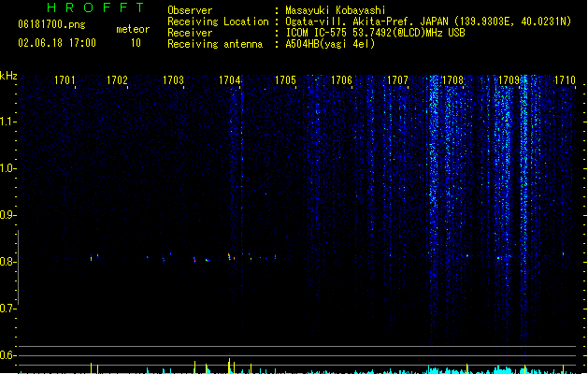Click the 1705 time marker

tap(285, 80)
